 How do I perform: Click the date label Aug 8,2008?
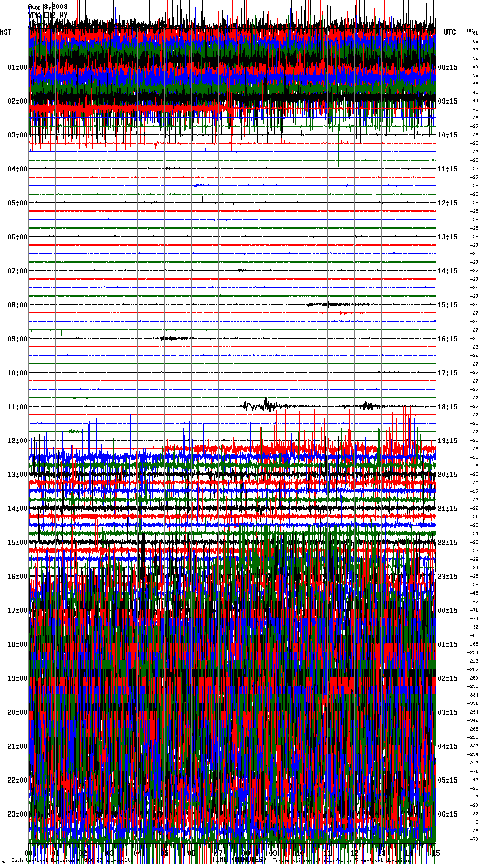(x=48, y=7)
